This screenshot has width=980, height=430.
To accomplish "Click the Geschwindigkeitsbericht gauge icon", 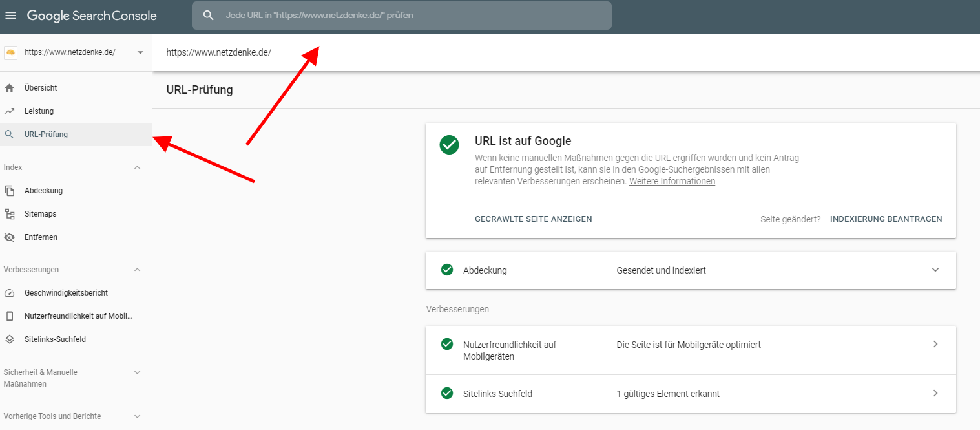I will point(9,293).
